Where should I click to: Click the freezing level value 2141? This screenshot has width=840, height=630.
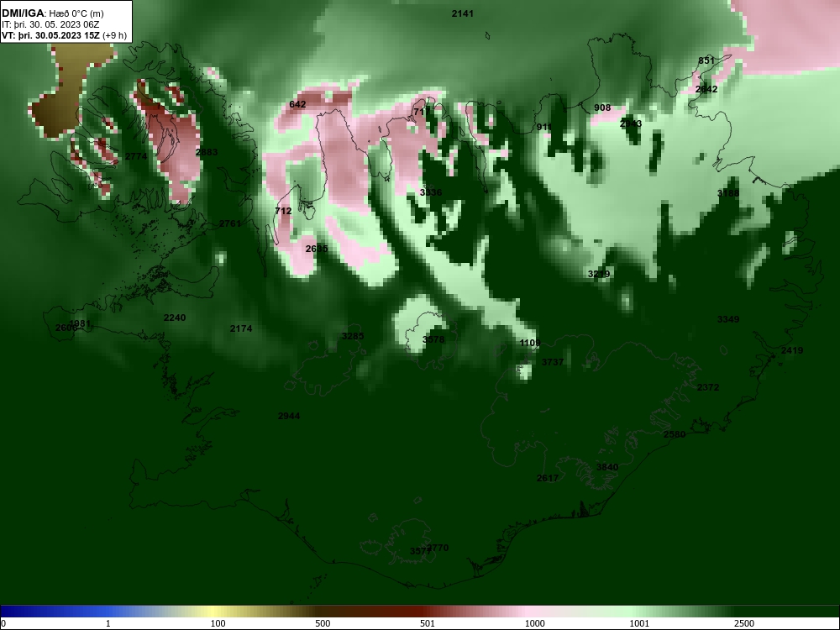[462, 13]
